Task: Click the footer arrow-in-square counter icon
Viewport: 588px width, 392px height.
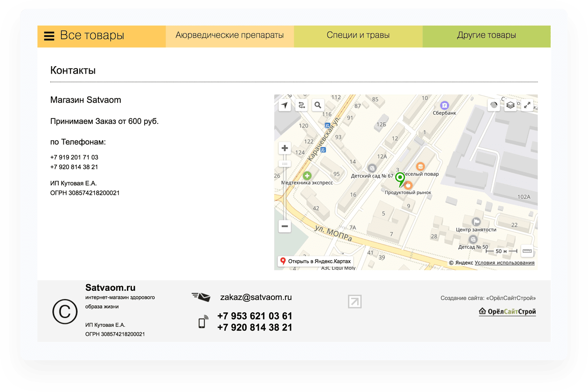Action: point(355,302)
